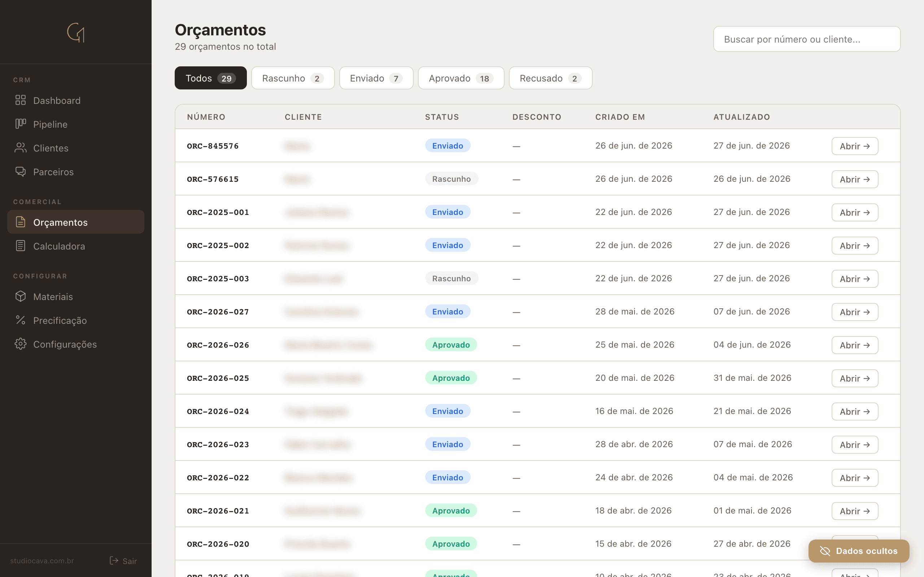Screen dimensions: 924x577
Task: Filter by the Rascunho tab
Action: pyautogui.click(x=293, y=78)
